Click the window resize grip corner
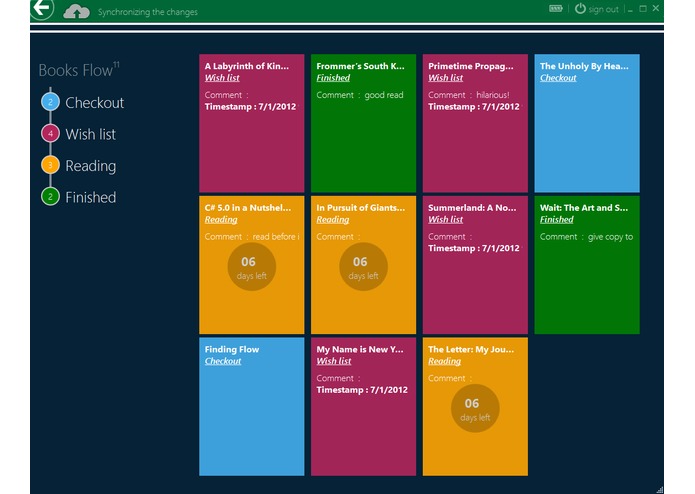Screen dimensions: 695x494 point(660,490)
